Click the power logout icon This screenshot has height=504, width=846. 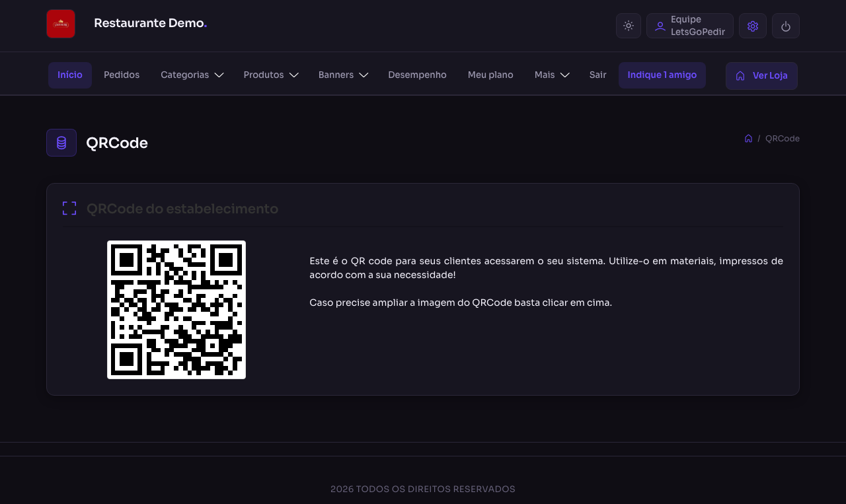pyautogui.click(x=786, y=26)
